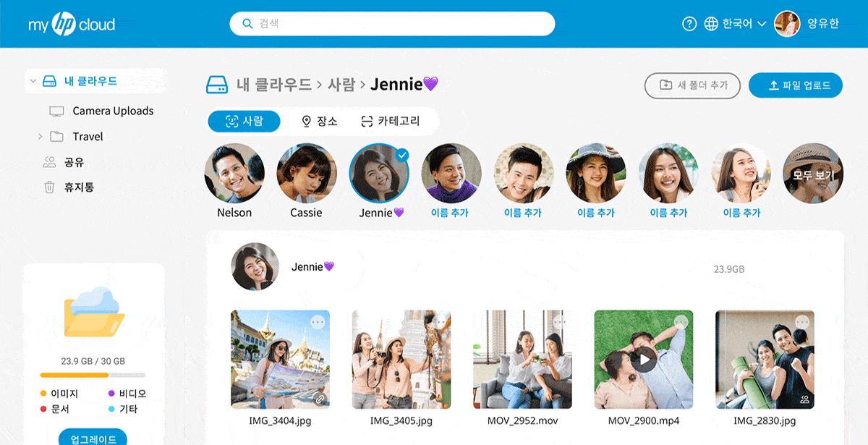868x445 pixels.
Task: Click the MOV_2900.mp4 file name
Action: [x=644, y=420]
